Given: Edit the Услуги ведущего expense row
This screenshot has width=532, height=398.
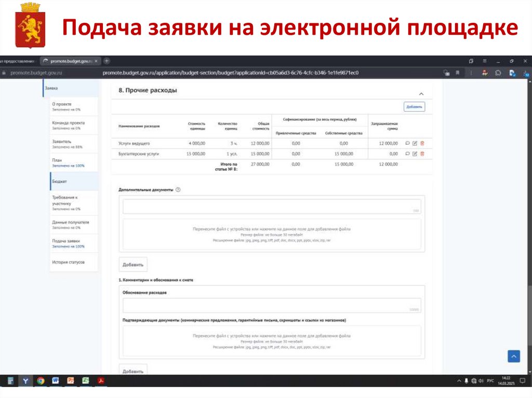Looking at the screenshot, I should (415, 143).
